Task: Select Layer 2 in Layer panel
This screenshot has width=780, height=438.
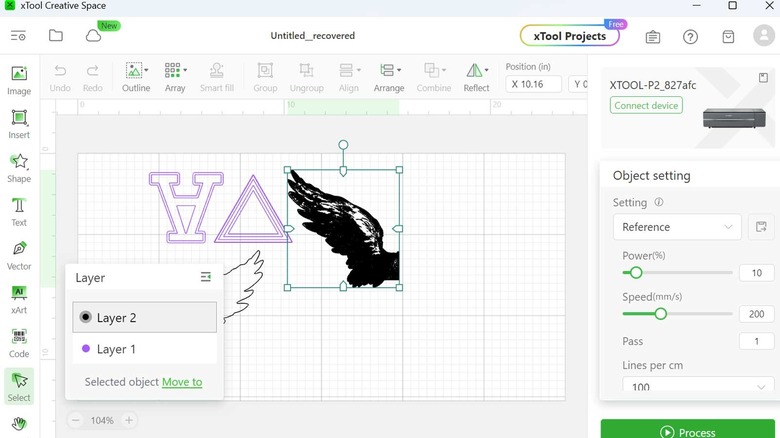Action: point(145,317)
